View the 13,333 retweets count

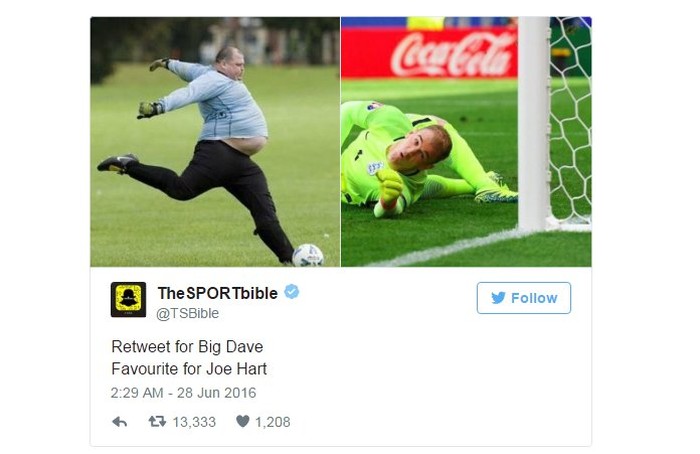tap(194, 422)
